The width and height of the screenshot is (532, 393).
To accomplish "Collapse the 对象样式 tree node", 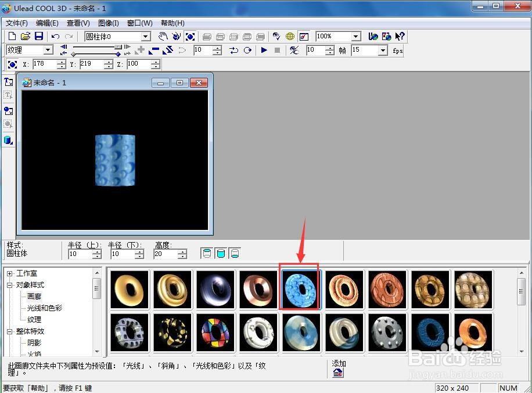I will click(x=9, y=285).
